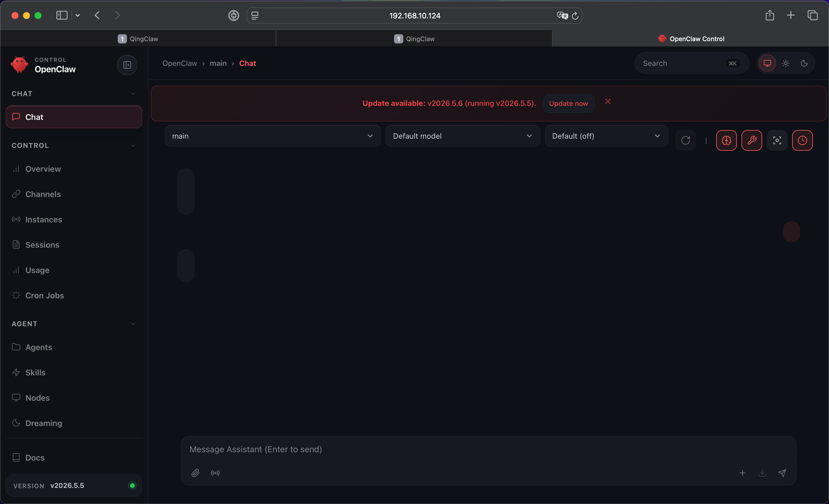Open Chat in the sidebar
Image resolution: width=829 pixels, height=504 pixels.
pos(74,117)
